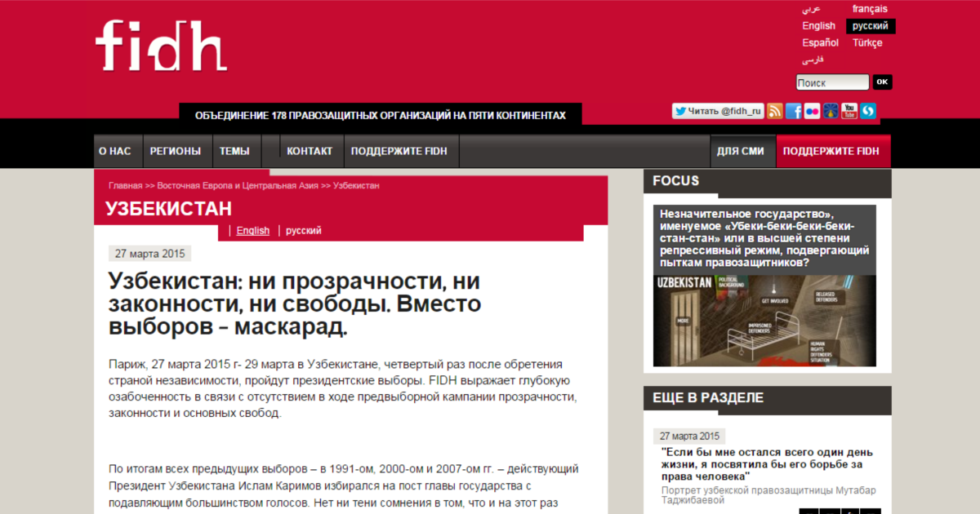Click the light-blue swirl icon after YouTube
The width and height of the screenshot is (980, 514).
pos(868,111)
